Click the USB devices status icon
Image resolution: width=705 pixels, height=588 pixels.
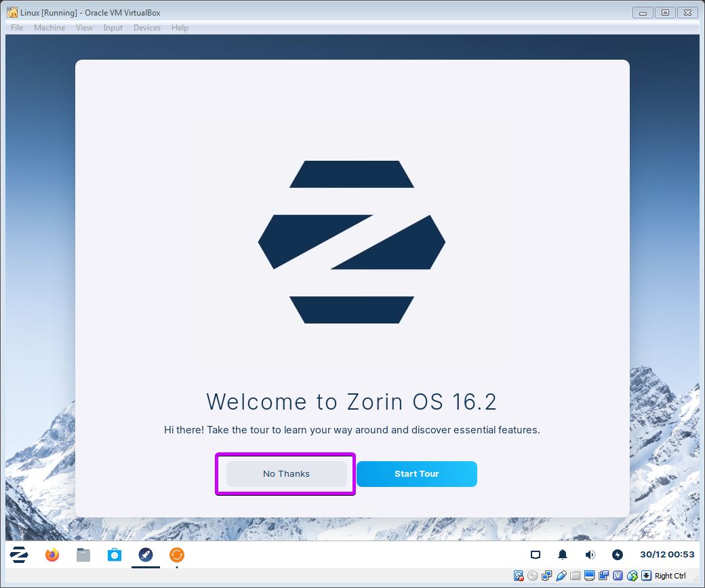(561, 576)
